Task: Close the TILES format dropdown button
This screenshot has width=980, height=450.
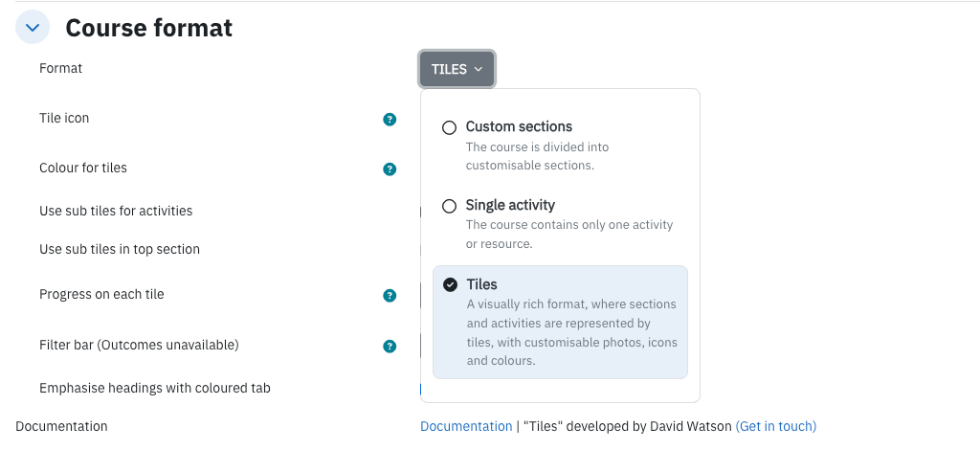Action: (457, 69)
